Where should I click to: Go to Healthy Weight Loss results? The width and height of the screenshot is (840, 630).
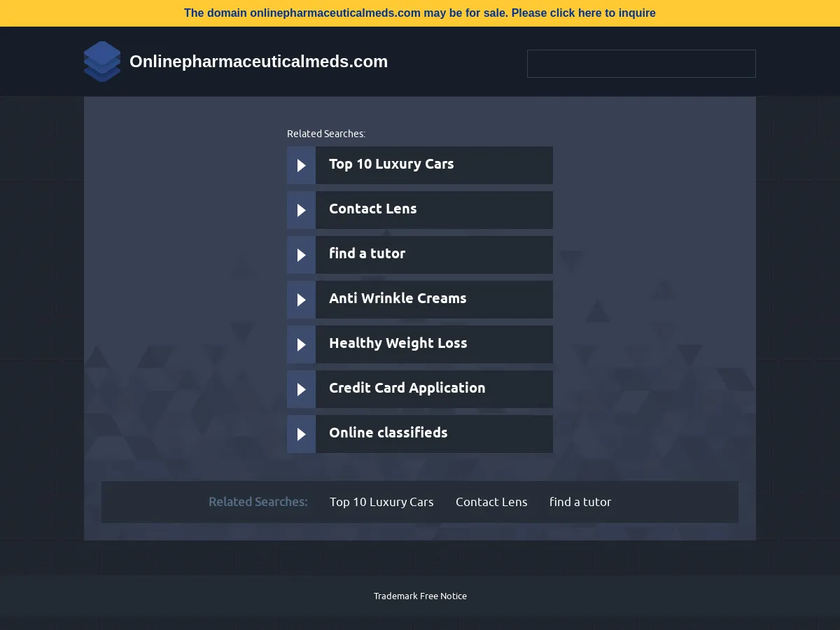click(x=398, y=344)
